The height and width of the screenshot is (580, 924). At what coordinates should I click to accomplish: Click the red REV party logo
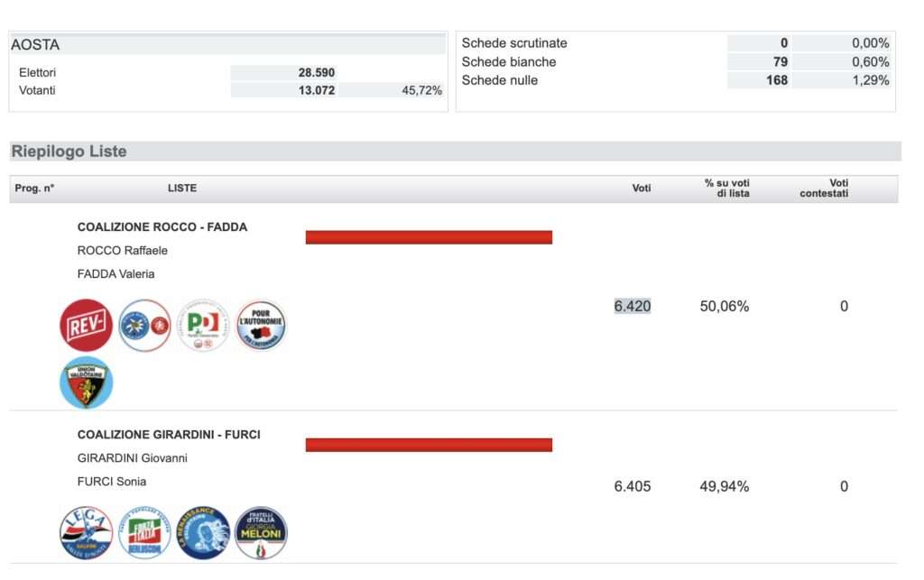(x=86, y=325)
